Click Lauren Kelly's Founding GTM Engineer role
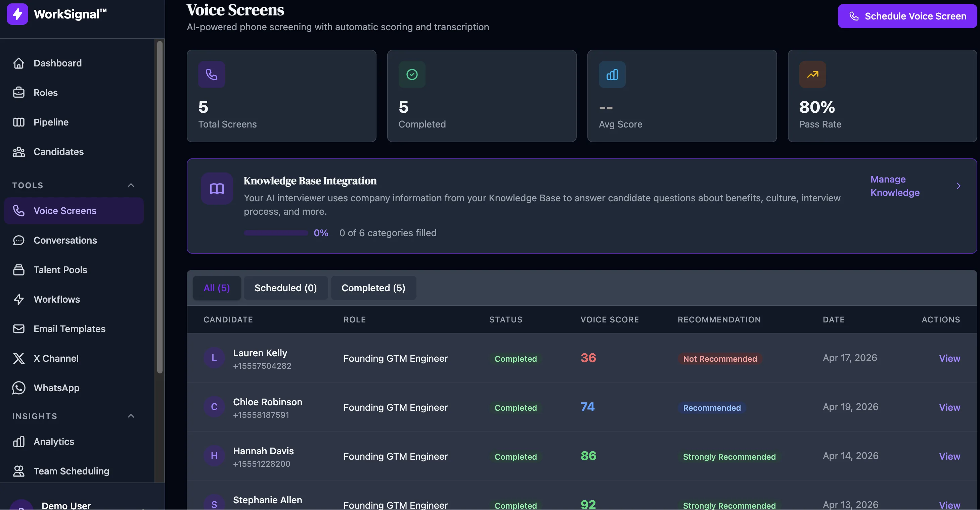The height and width of the screenshot is (510, 980). point(395,358)
